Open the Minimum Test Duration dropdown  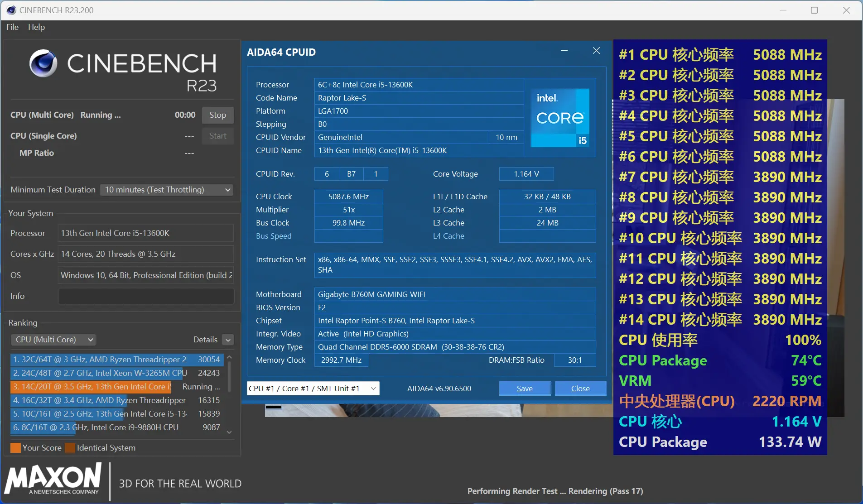[167, 190]
